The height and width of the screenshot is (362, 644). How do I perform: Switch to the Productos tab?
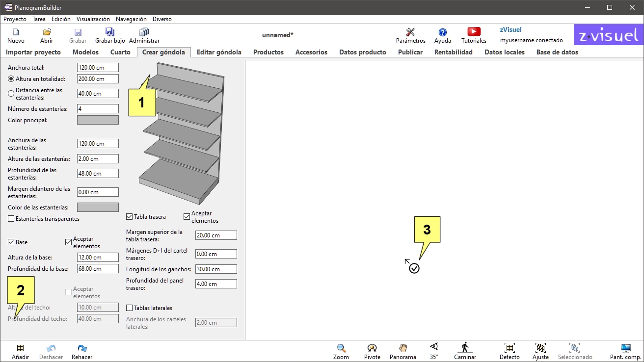click(268, 52)
